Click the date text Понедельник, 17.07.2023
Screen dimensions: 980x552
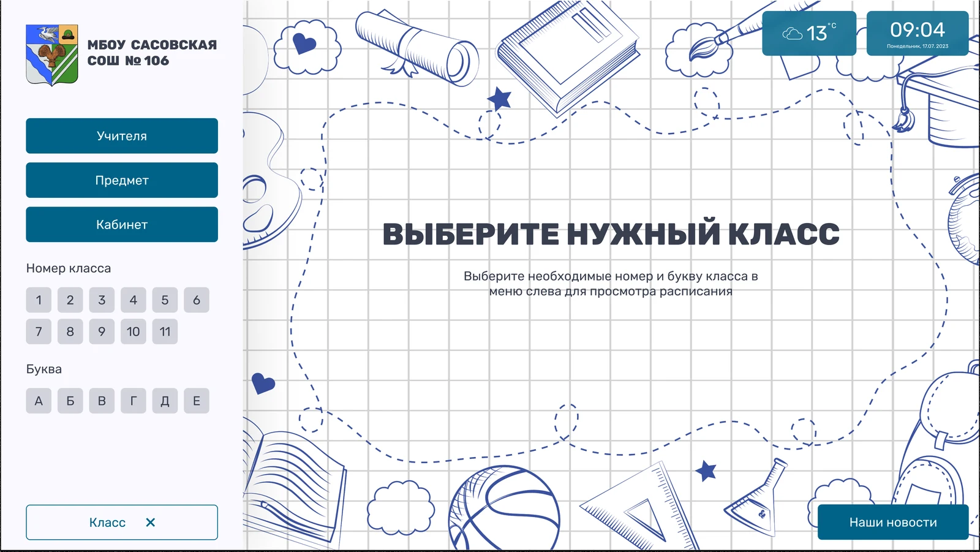pyautogui.click(x=918, y=46)
